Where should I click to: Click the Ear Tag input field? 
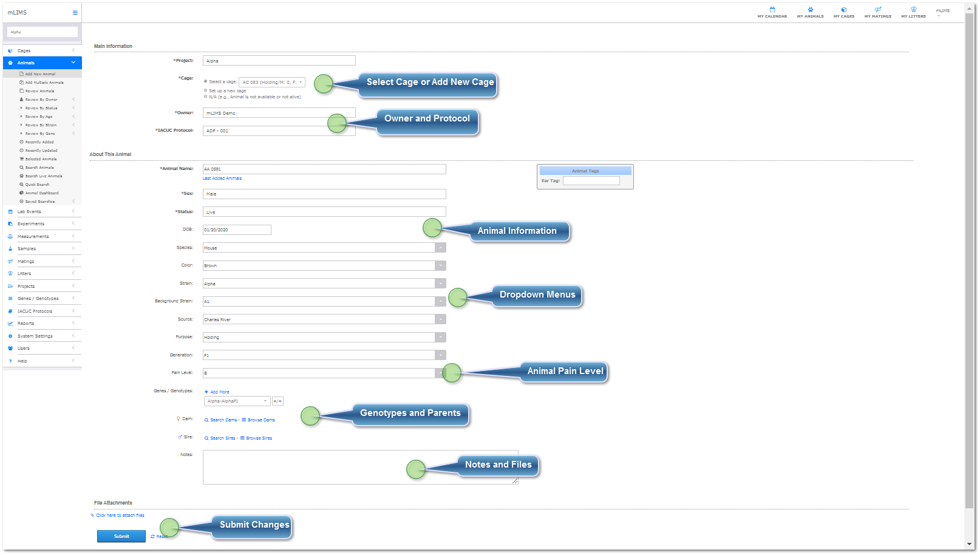pos(591,181)
